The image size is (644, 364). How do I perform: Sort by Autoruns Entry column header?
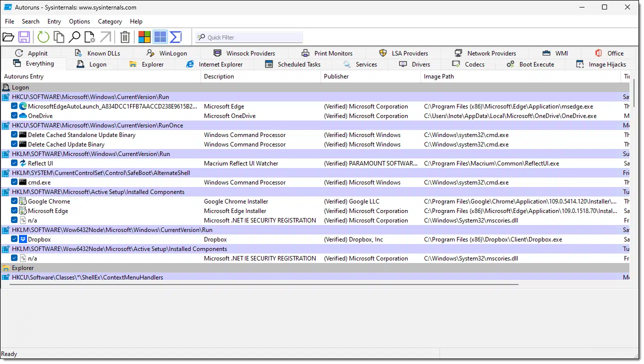[x=100, y=76]
